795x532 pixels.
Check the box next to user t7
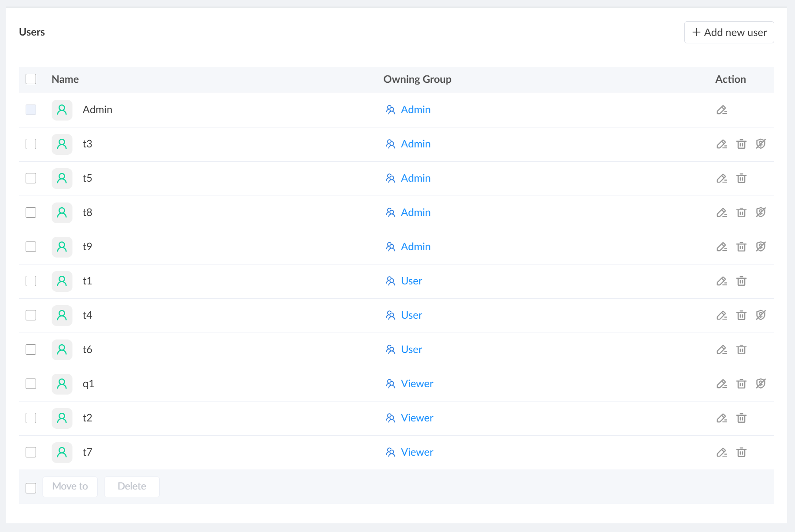31,452
